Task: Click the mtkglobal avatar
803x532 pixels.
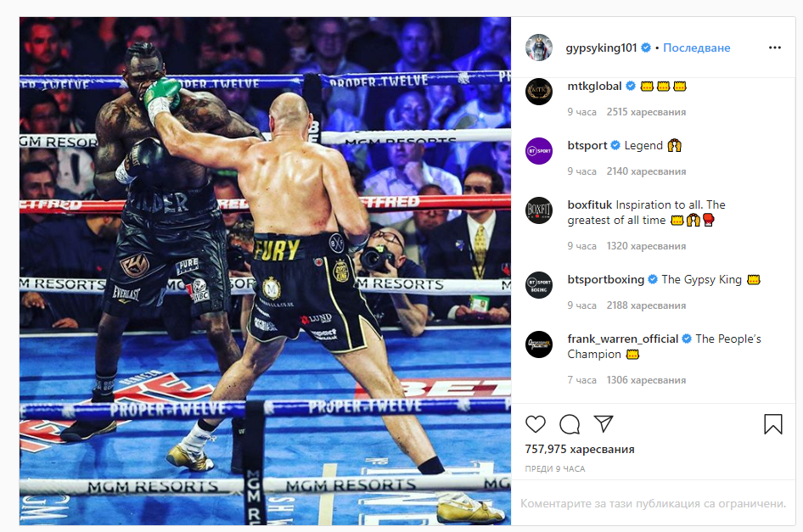Action: 539,92
